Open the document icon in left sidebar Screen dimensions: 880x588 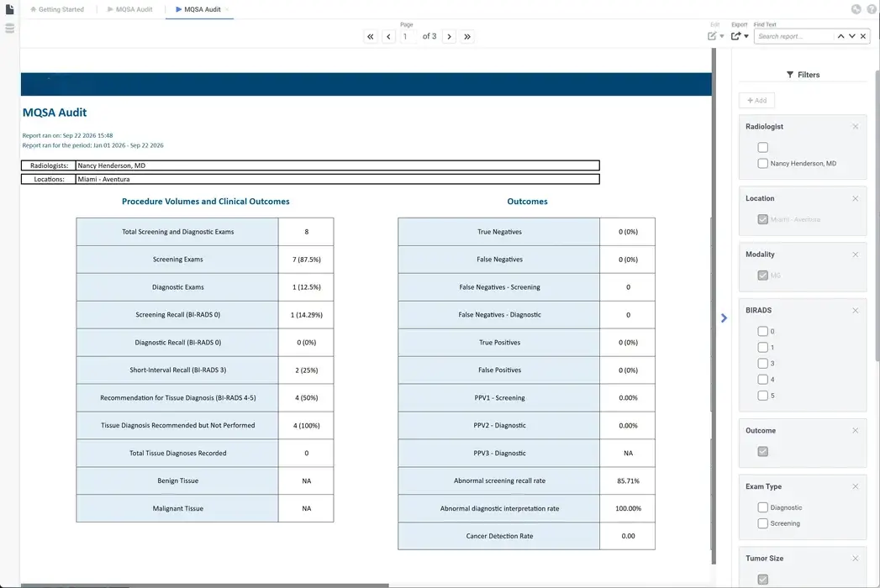tap(9, 9)
